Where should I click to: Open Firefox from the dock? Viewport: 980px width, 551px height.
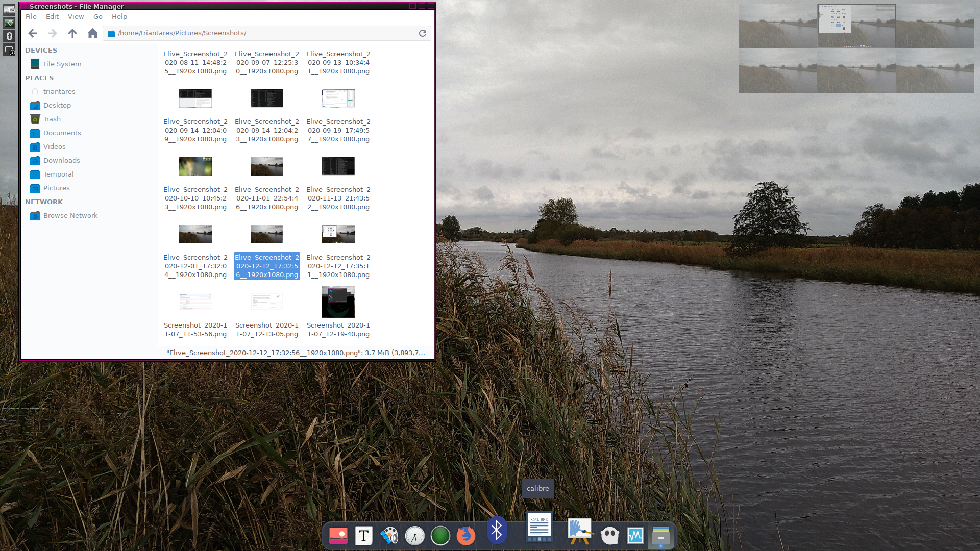point(465,536)
